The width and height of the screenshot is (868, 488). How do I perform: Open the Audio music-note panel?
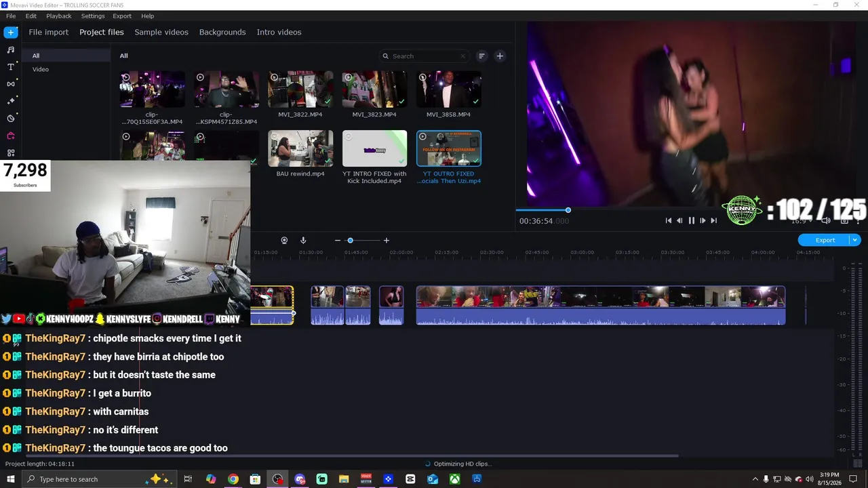[11, 50]
